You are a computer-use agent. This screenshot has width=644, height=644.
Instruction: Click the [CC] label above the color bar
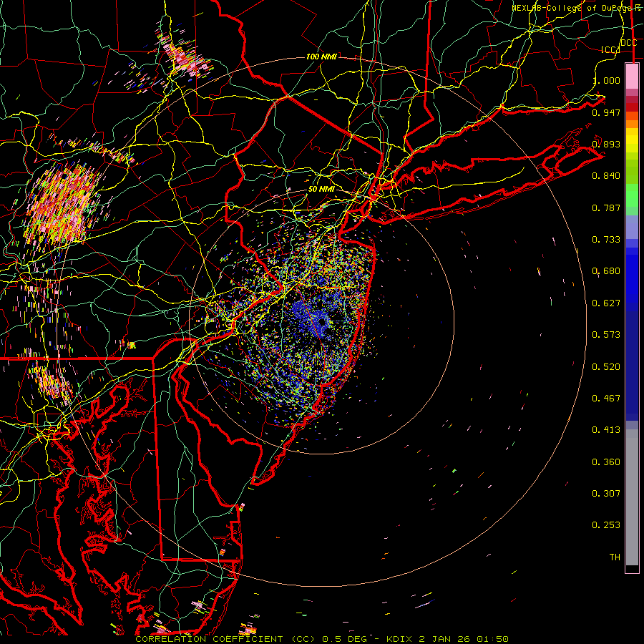(610, 49)
